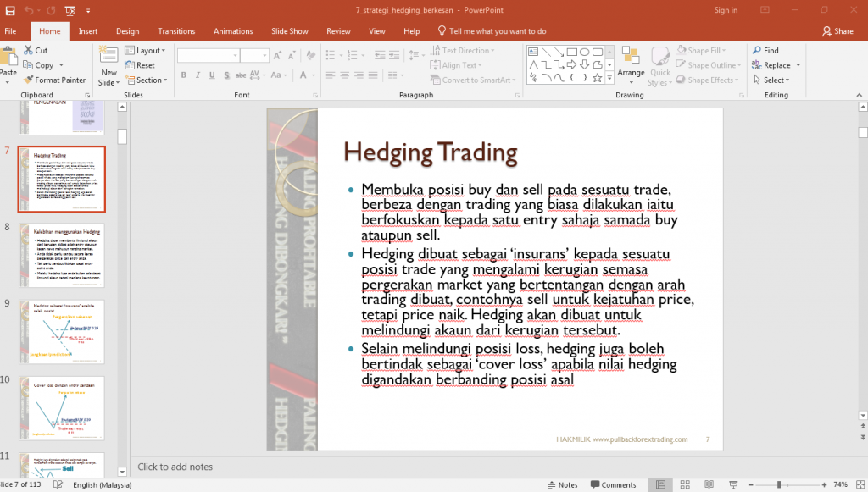Viewport: 868px width, 492px height.
Task: Switch to the Review tab
Action: [x=338, y=31]
